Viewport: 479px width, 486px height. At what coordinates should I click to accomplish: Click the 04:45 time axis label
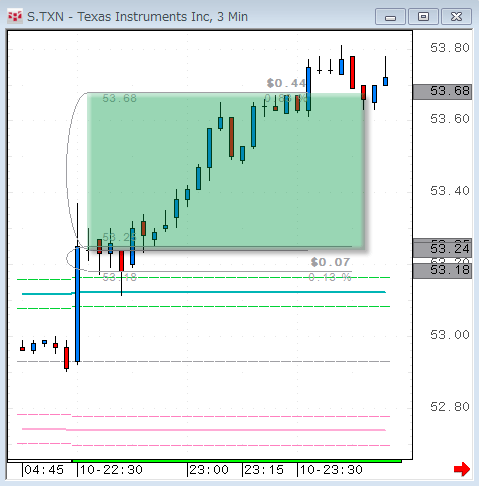tap(44, 470)
